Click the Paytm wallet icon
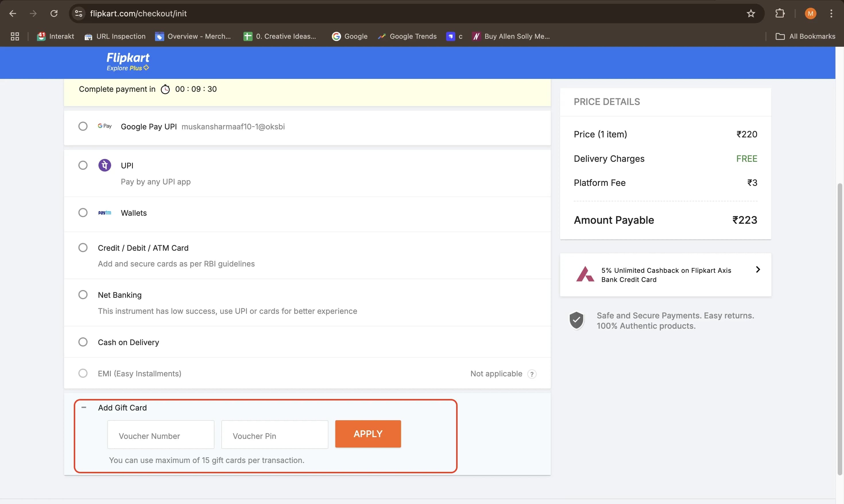The image size is (844, 504). pyautogui.click(x=105, y=213)
